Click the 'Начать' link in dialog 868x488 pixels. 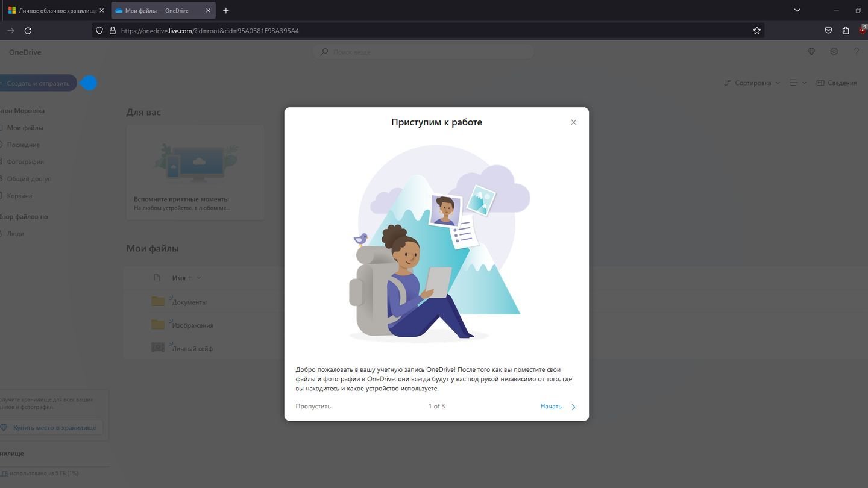[551, 407]
